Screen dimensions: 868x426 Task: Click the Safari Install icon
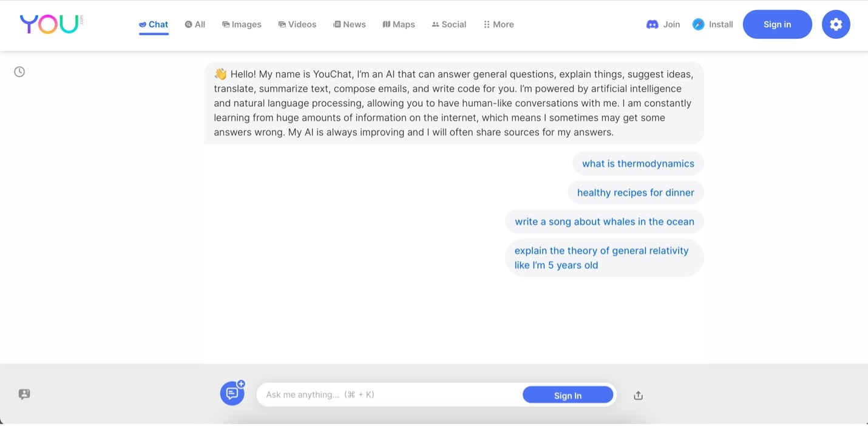coord(699,24)
